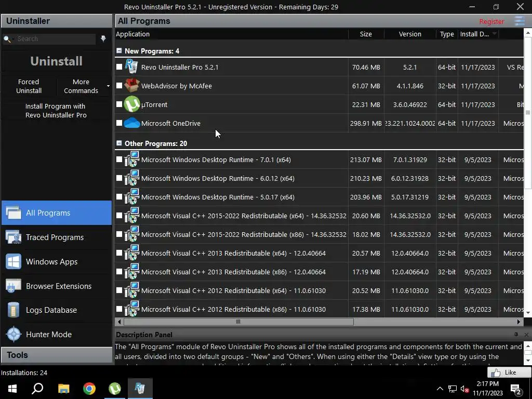
Task: Open the Tools section tab
Action: (57, 355)
